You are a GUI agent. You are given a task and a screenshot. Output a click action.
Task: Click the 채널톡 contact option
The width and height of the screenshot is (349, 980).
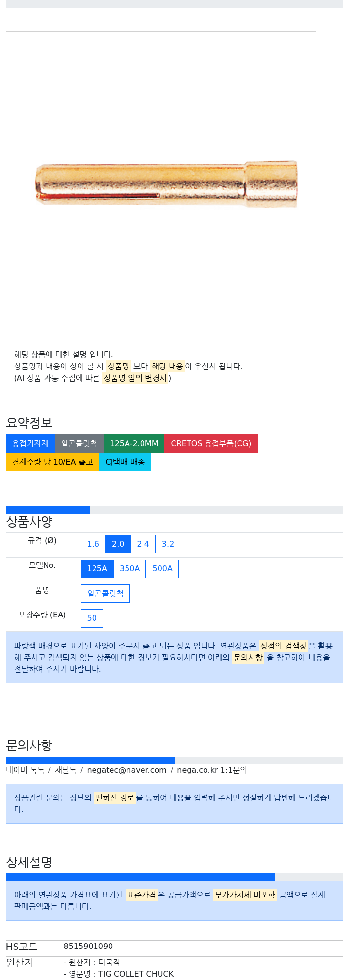coord(65,770)
